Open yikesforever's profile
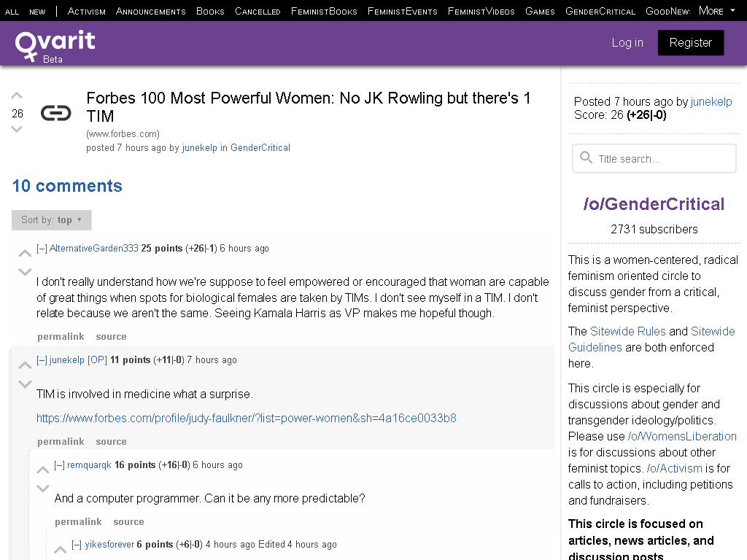Image resolution: width=747 pixels, height=560 pixels. 109,544
